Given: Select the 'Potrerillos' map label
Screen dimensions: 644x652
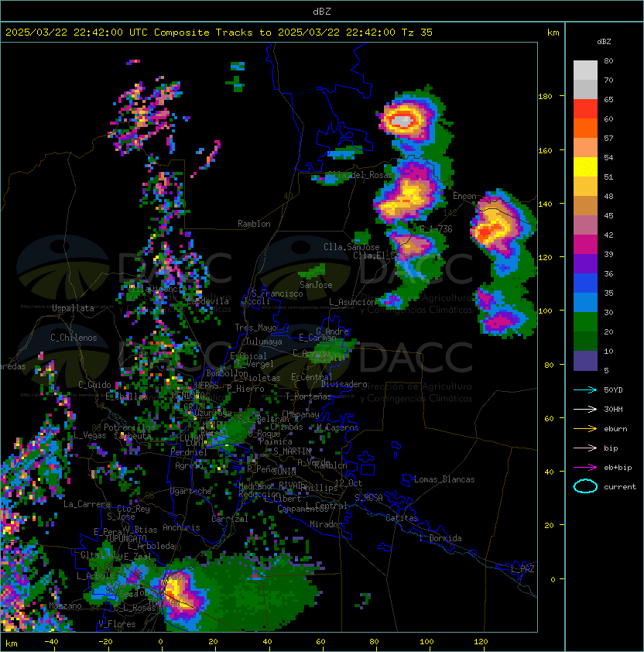Looking at the screenshot, I should pyautogui.click(x=129, y=427).
